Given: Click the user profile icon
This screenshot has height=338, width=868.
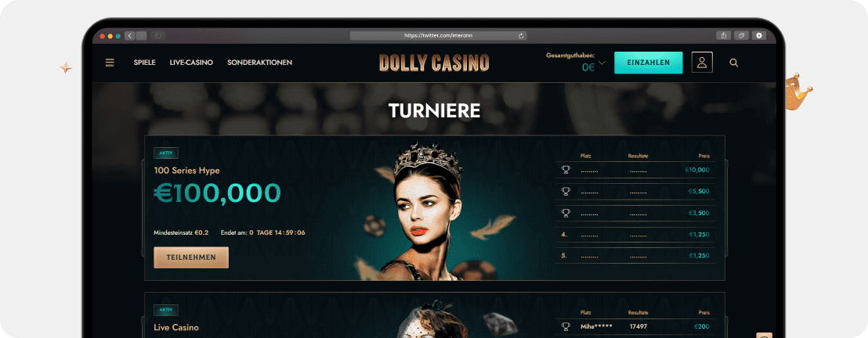Looking at the screenshot, I should point(702,63).
